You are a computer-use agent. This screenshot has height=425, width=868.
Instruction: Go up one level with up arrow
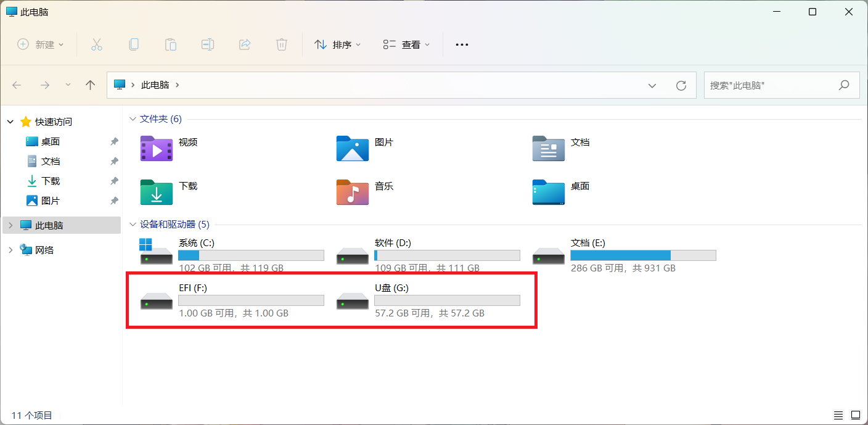click(x=91, y=85)
